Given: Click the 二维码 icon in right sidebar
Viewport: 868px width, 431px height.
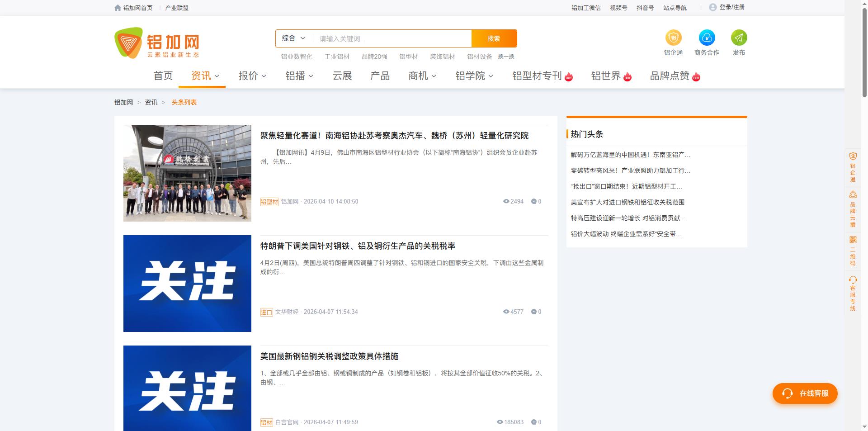Looking at the screenshot, I should (x=853, y=240).
